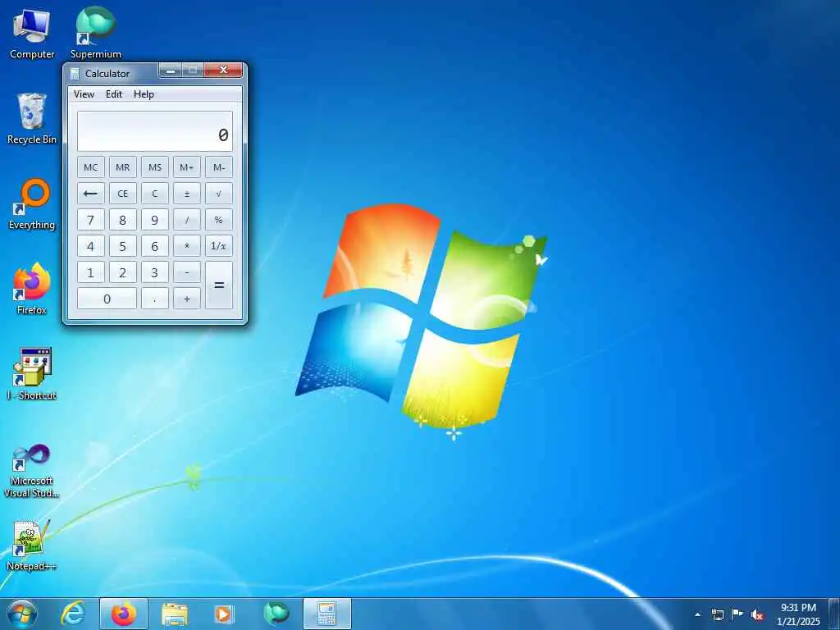Screen dimensions: 840x630
Task: Select the Firefox desktop shortcut
Action: (32, 290)
